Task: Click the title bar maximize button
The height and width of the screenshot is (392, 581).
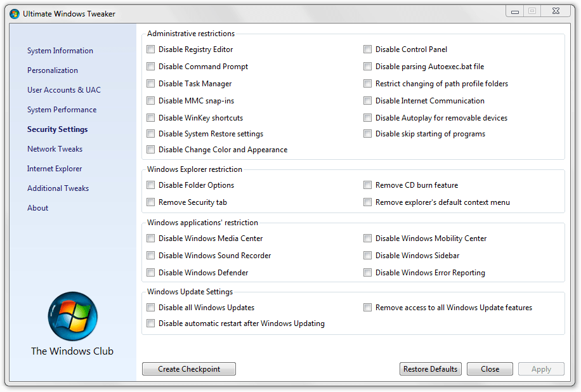Action: (532, 11)
